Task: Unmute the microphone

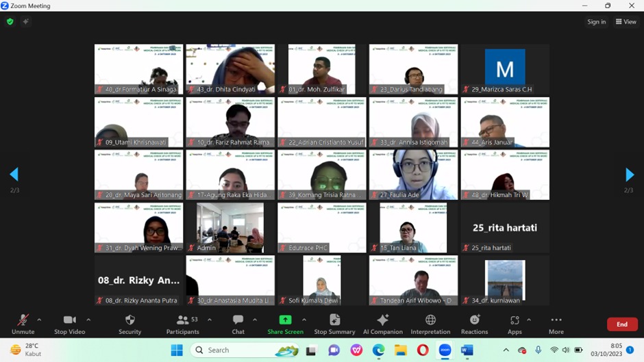Action: click(23, 324)
